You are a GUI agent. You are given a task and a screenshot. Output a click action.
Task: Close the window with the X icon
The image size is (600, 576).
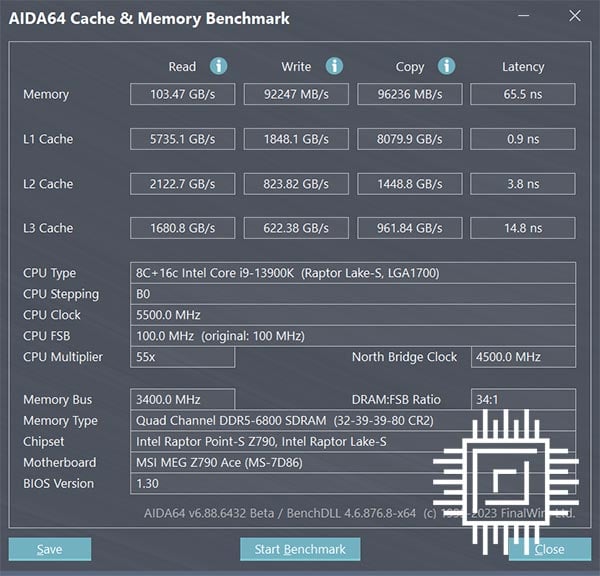pos(575,16)
